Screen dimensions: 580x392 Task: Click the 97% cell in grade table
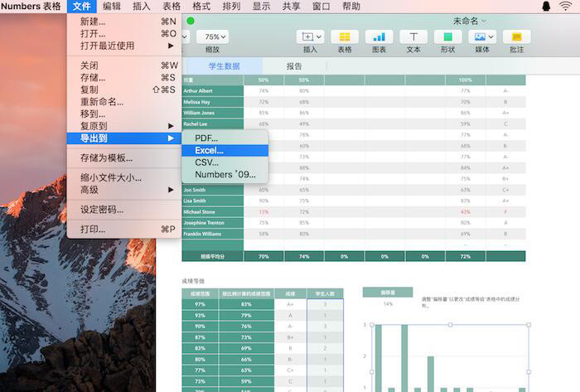click(x=201, y=304)
